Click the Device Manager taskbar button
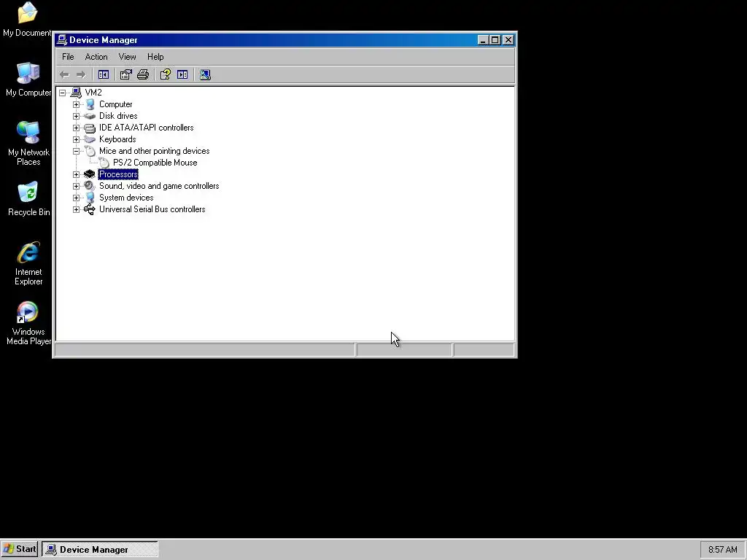 pyautogui.click(x=99, y=550)
